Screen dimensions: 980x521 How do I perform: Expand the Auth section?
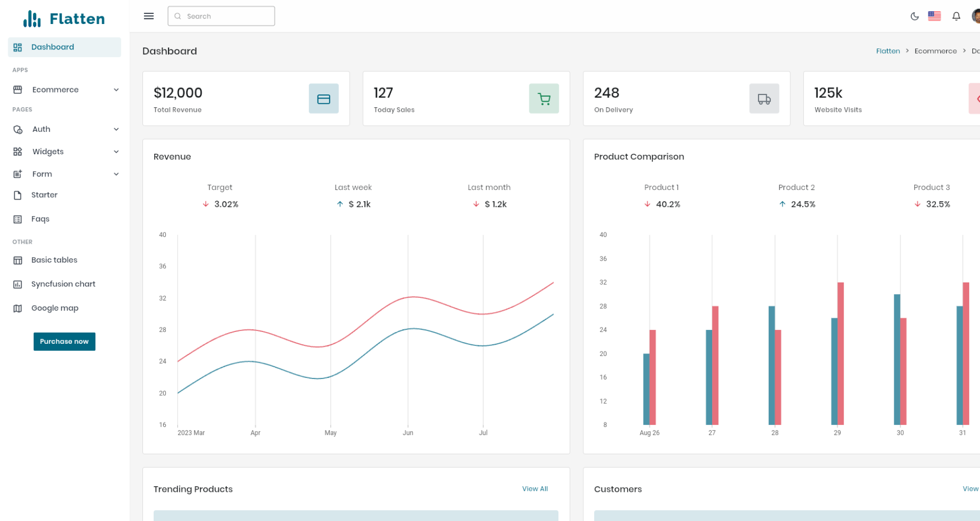[116, 129]
